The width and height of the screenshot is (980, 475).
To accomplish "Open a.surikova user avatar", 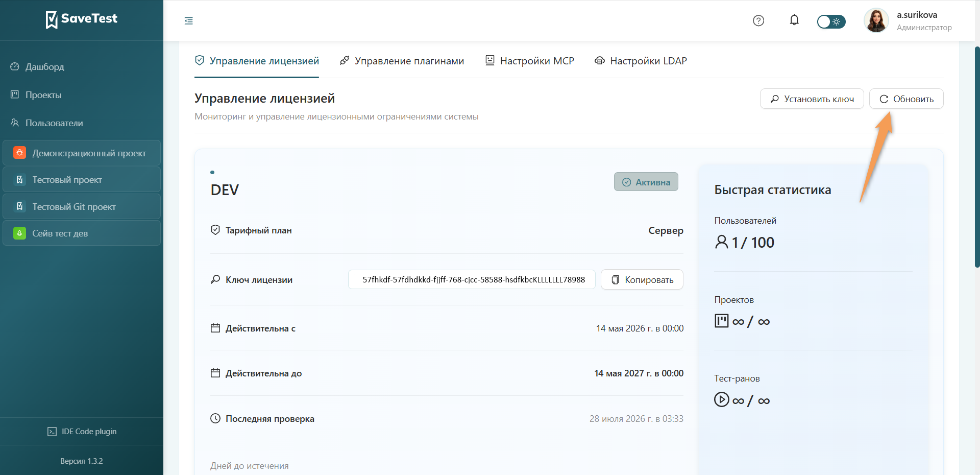I will [x=876, y=20].
